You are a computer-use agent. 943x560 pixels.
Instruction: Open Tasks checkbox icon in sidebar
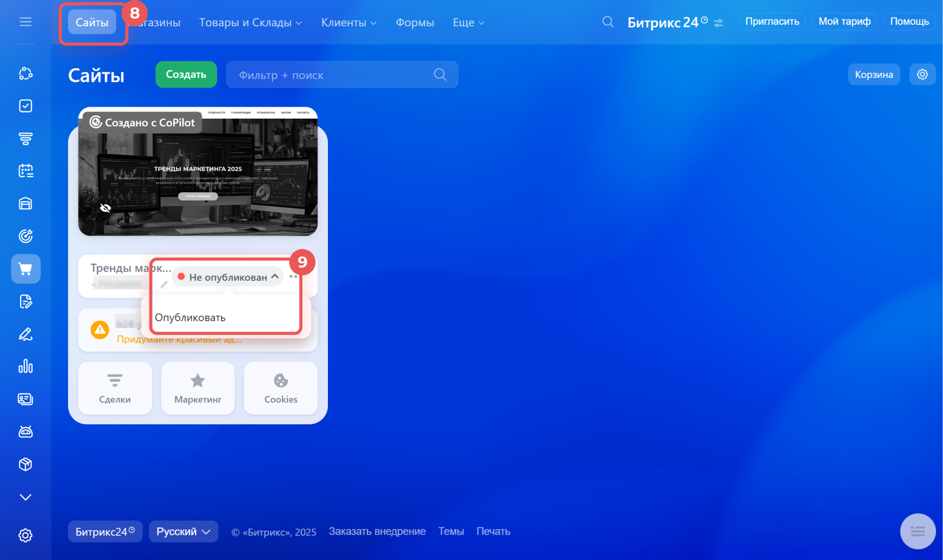click(x=25, y=106)
